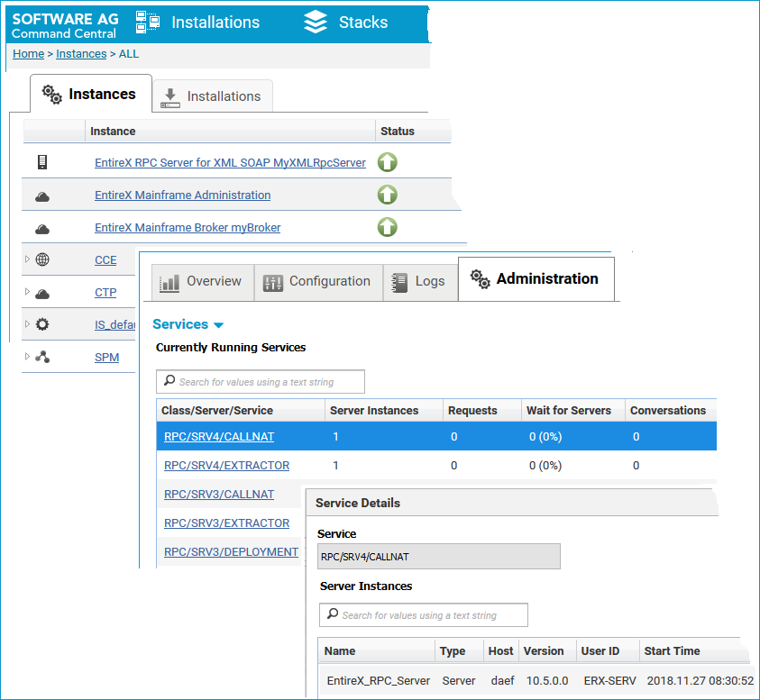Click green status arrow for myBroker

click(388, 227)
